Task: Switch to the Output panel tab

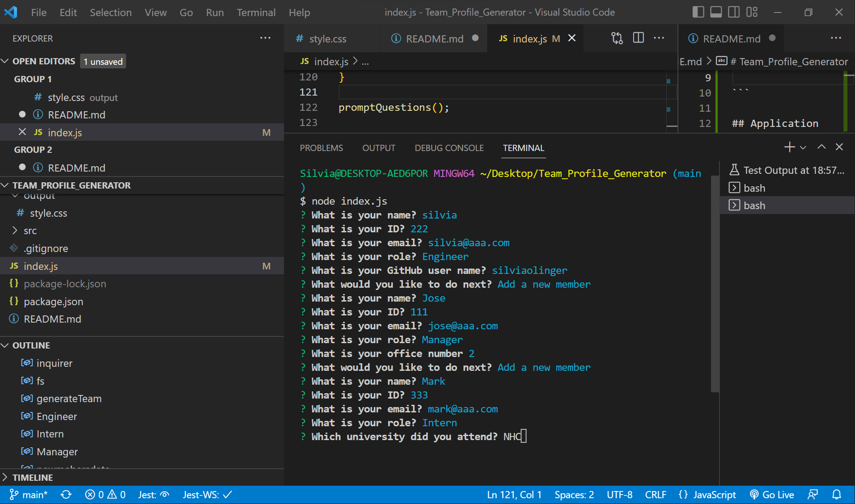Action: coord(379,148)
